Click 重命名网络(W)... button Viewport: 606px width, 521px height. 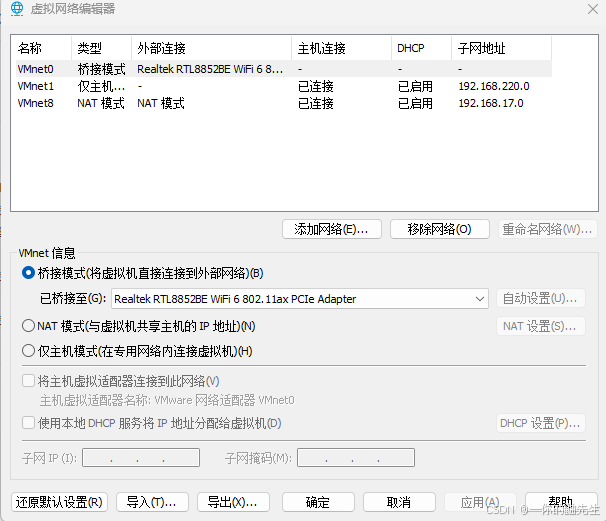click(x=548, y=229)
